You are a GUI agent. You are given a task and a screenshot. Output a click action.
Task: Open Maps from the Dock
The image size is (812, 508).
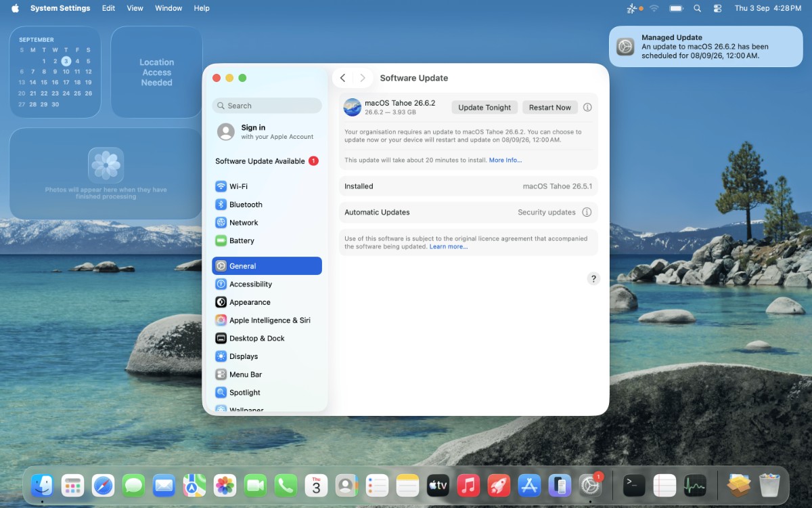click(x=194, y=486)
